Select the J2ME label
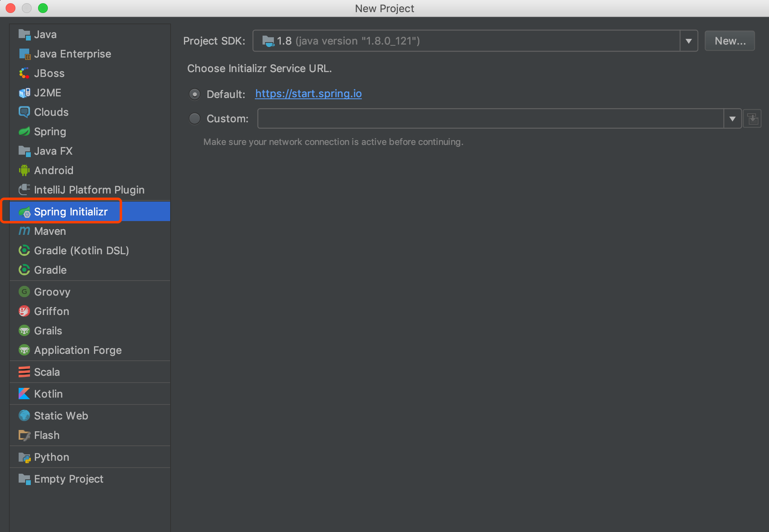Image resolution: width=769 pixels, height=532 pixels. [x=47, y=93]
